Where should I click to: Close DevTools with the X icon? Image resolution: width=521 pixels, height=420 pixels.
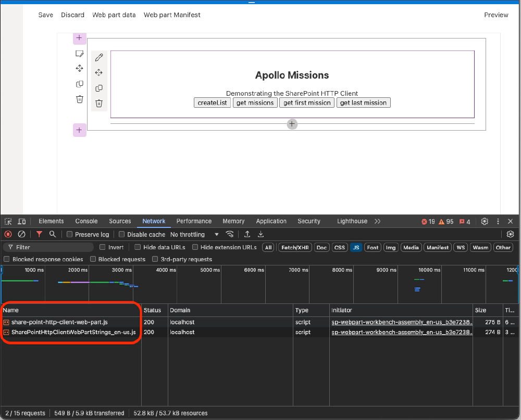click(511, 222)
